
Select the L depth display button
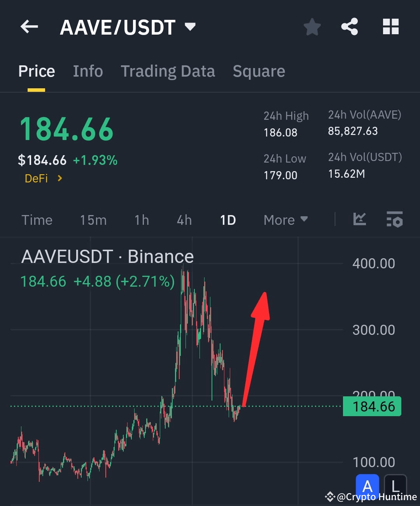click(395, 486)
